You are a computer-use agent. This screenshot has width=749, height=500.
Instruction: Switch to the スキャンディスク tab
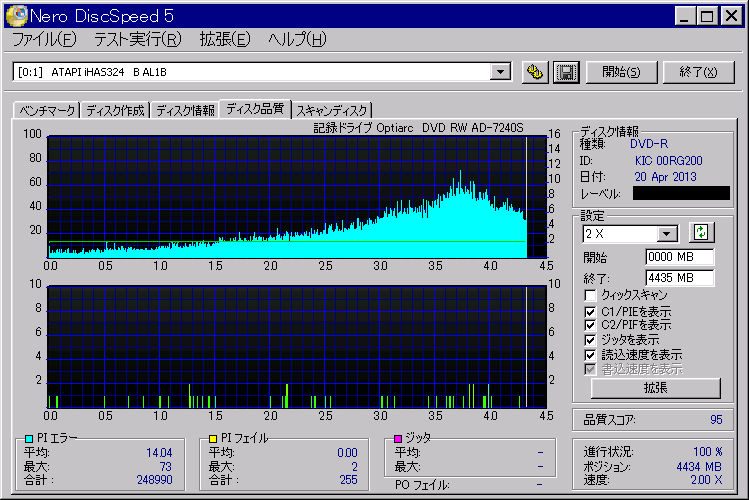tap(332, 110)
